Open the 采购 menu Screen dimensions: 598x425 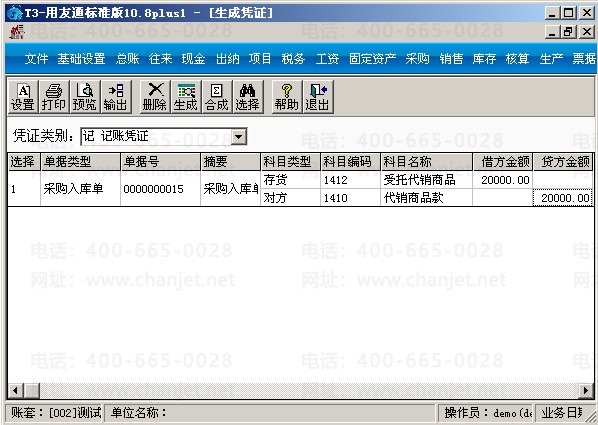(418, 59)
